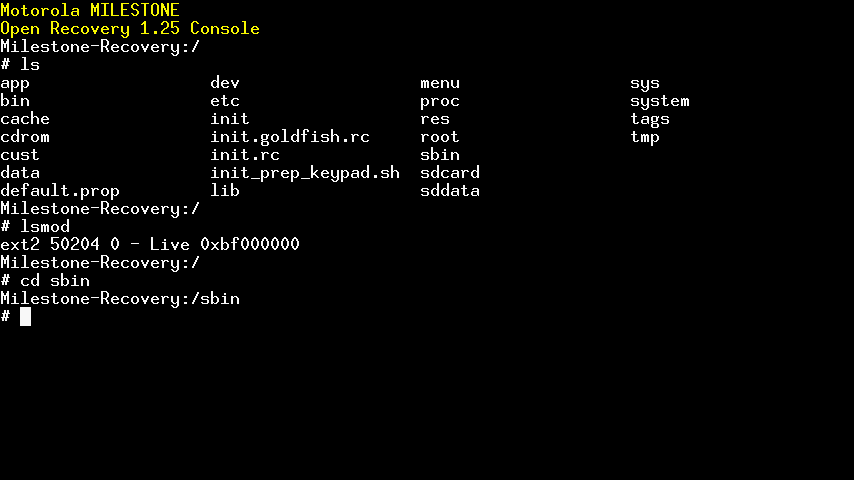Select the init.goldfish.rc file in listing
Image resolution: width=854 pixels, height=480 pixels.
pos(290,137)
